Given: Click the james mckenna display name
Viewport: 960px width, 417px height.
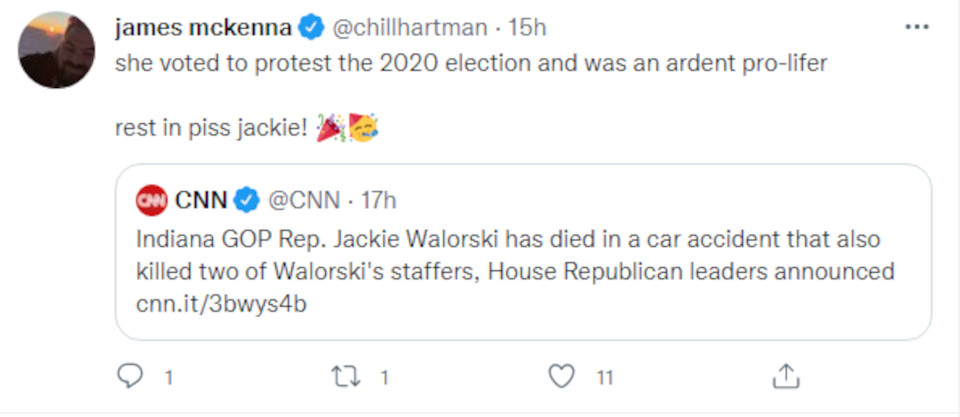Looking at the screenshot, I should tap(203, 28).
